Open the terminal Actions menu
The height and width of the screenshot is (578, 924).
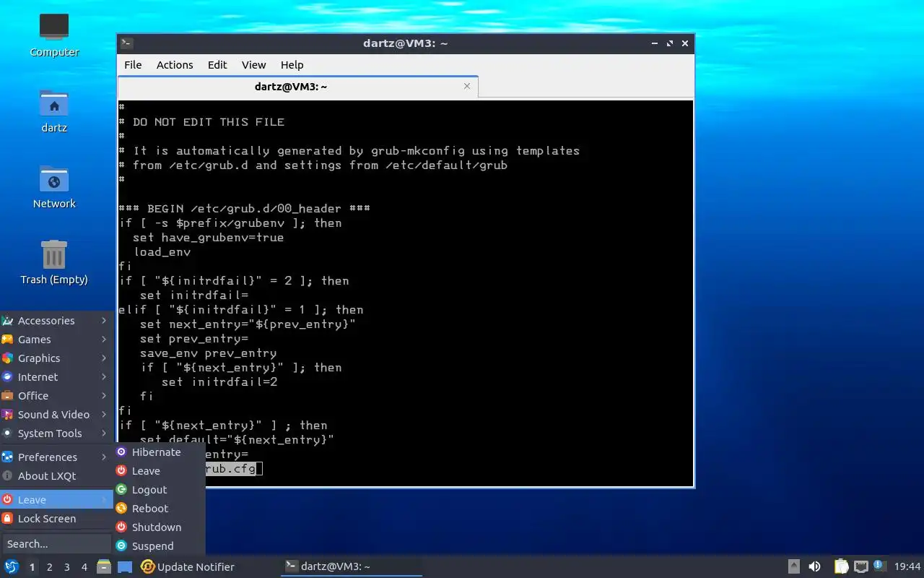[175, 65]
